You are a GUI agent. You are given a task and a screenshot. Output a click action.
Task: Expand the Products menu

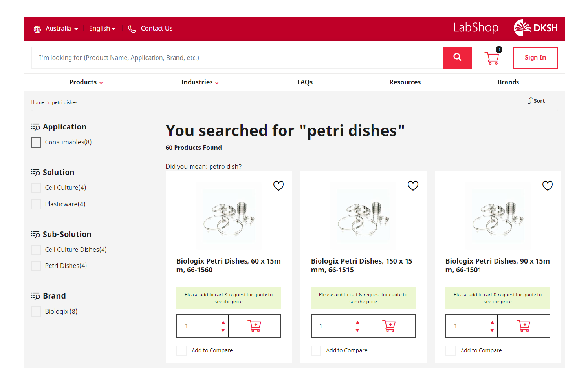coord(86,82)
